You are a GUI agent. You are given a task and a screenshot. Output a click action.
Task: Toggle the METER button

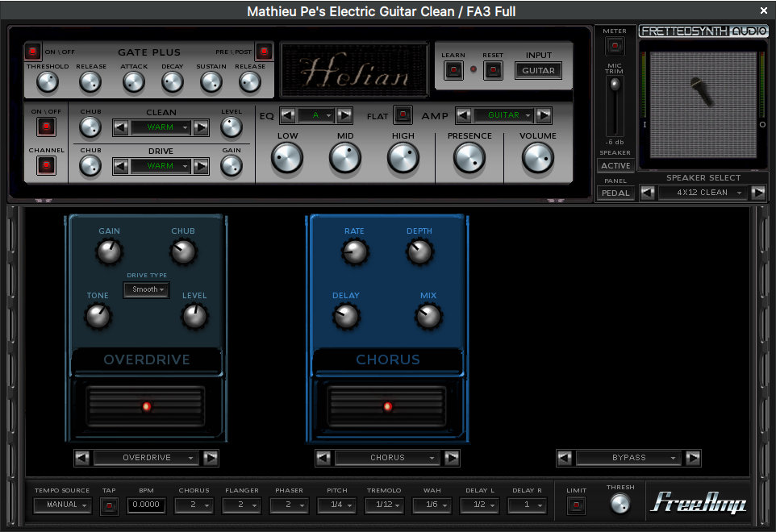pos(615,46)
